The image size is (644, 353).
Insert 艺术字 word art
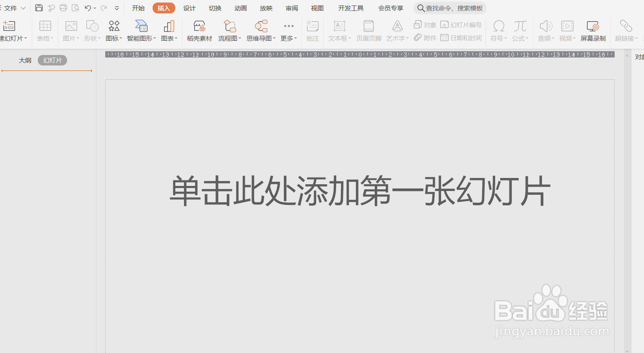pyautogui.click(x=397, y=31)
